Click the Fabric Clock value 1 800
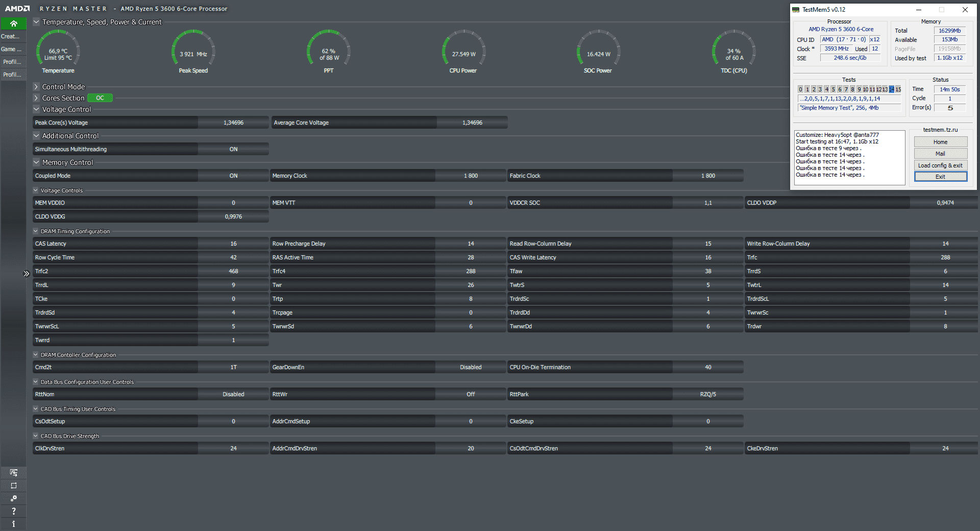This screenshot has height=531, width=980. [x=708, y=176]
